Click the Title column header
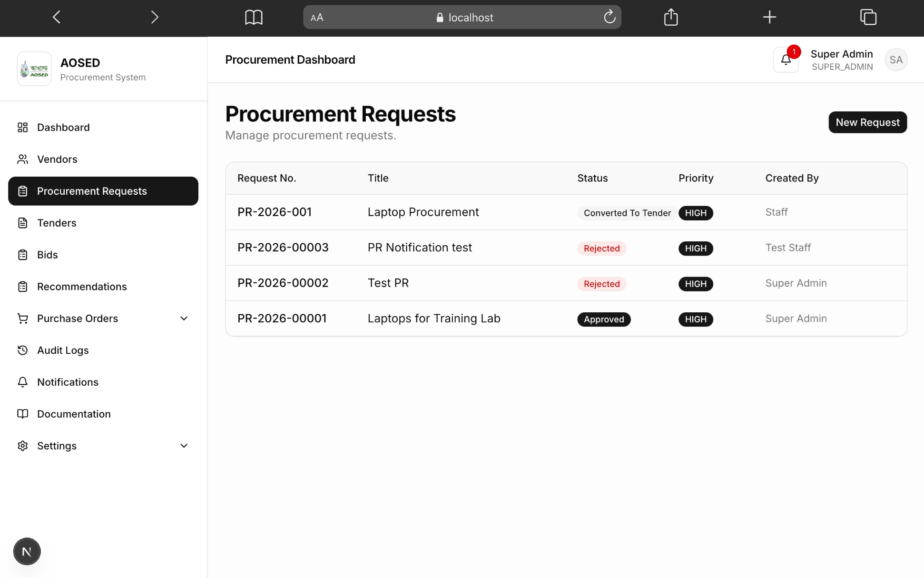 point(378,178)
